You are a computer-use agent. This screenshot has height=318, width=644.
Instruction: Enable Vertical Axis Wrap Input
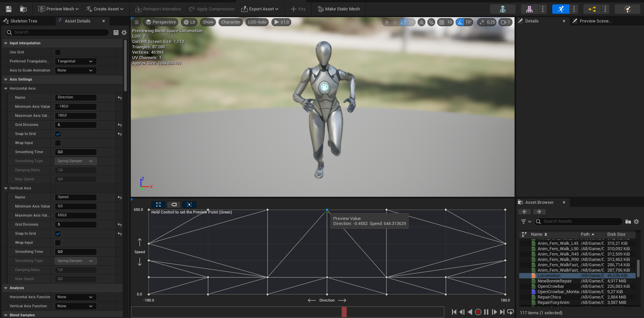pyautogui.click(x=58, y=243)
